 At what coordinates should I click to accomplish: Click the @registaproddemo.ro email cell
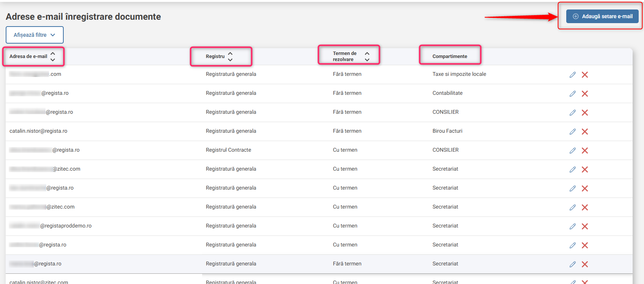pos(50,226)
